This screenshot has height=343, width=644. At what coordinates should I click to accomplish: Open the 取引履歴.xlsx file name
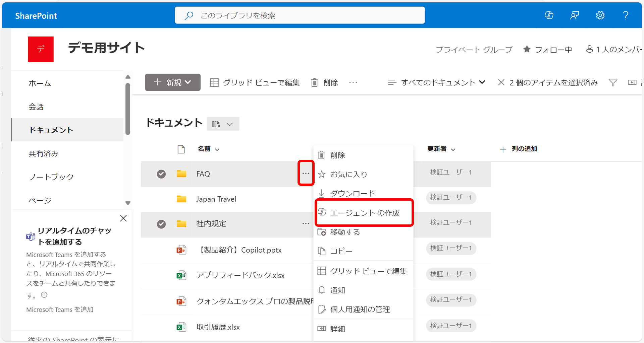(218, 327)
